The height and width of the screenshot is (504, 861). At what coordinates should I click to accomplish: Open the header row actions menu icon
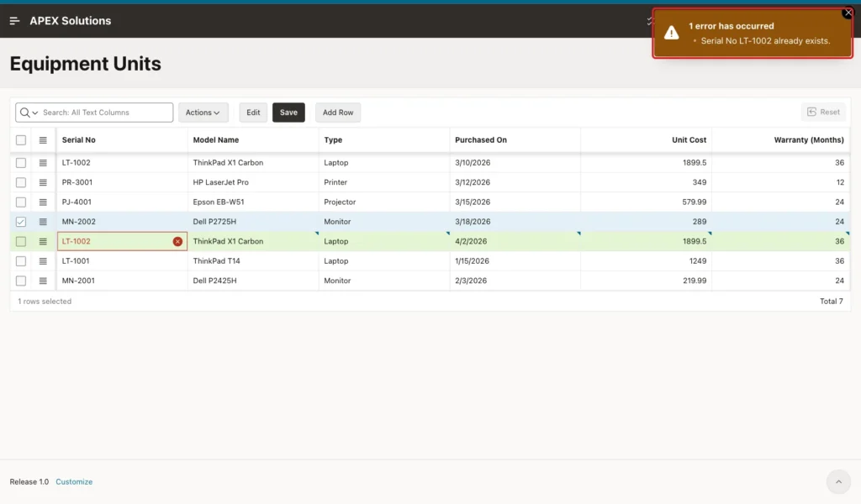(x=43, y=140)
